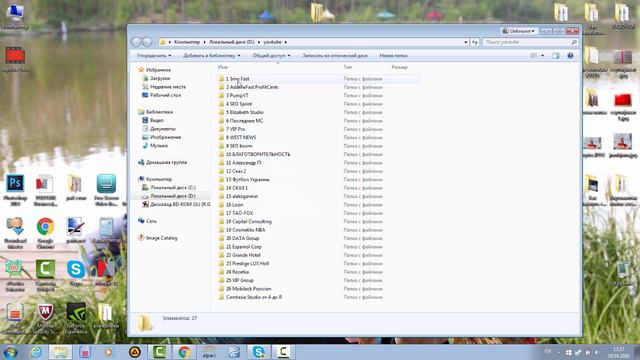Open the Skype icon in the taskbar
The height and width of the screenshot is (360, 640).
coord(259,352)
